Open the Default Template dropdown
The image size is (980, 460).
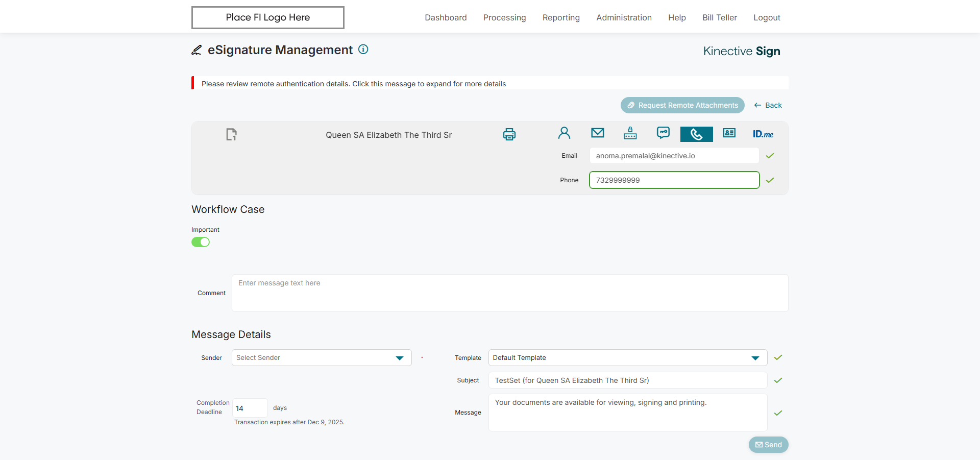[628, 358]
